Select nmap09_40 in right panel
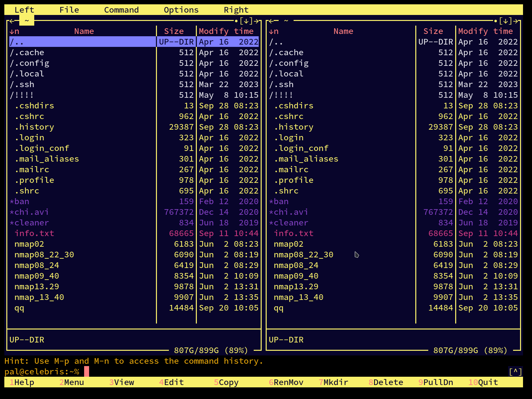 click(x=393, y=276)
